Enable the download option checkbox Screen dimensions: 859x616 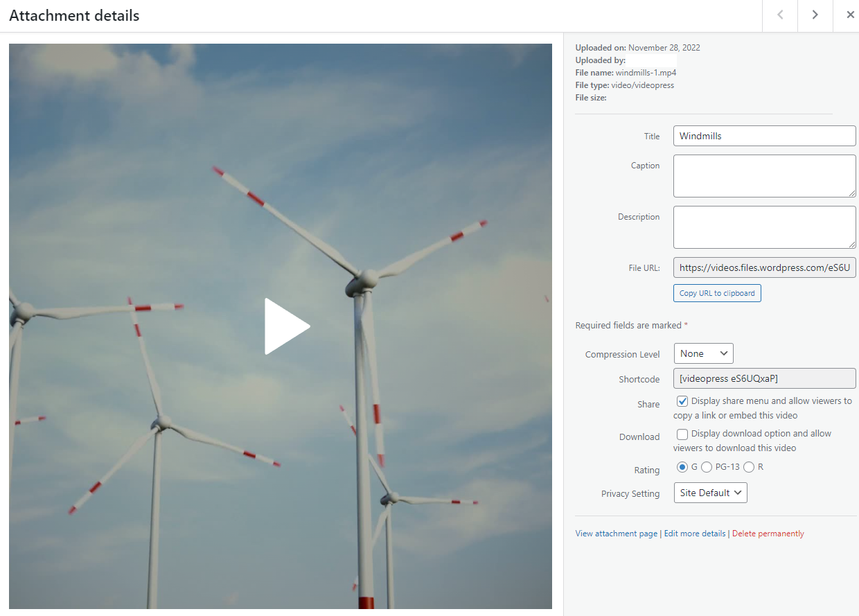(682, 434)
